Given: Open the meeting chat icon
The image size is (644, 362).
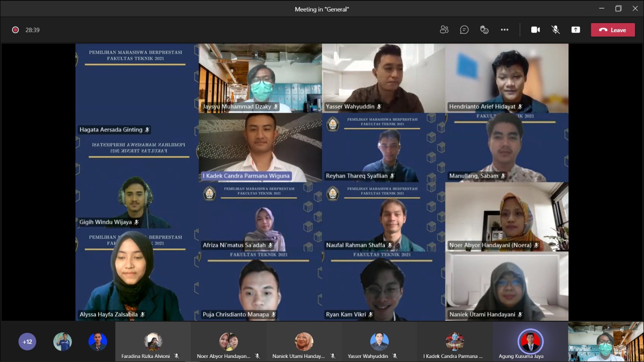Looking at the screenshot, I should (464, 30).
